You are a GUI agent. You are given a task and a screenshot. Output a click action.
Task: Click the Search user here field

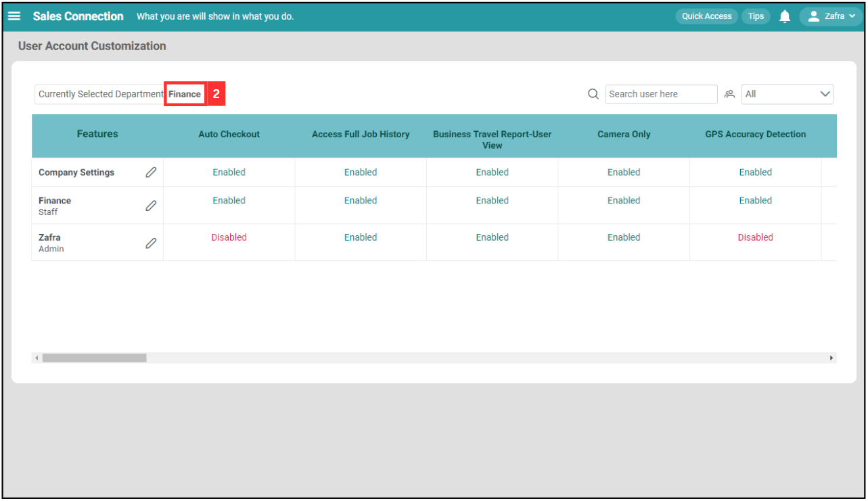tap(661, 94)
